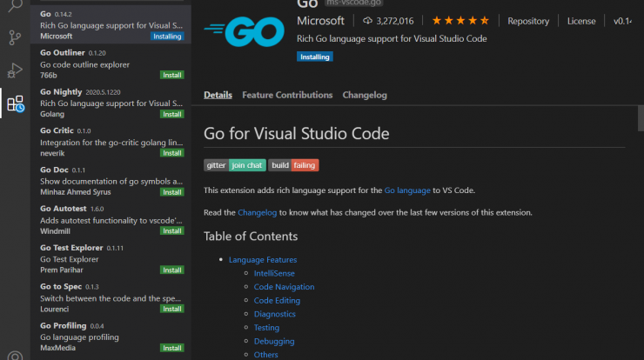Viewport: 644px width, 360px height.
Task: Select the Go 0.14.2 extension in list
Action: click(111, 24)
